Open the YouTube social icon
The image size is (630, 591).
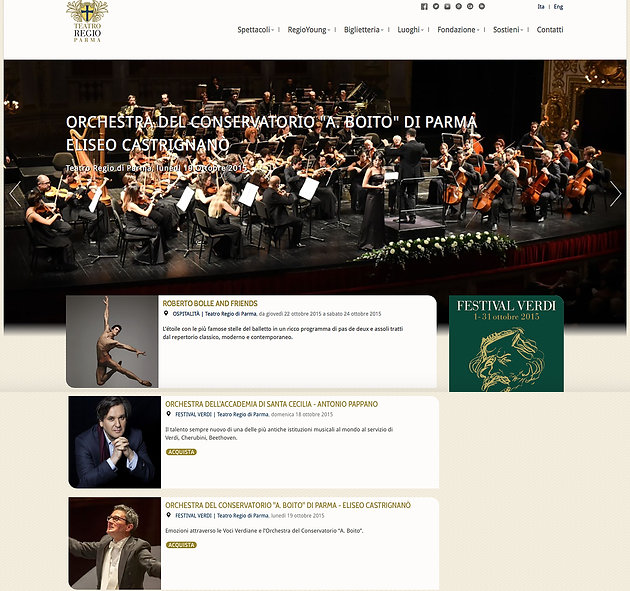[447, 6]
